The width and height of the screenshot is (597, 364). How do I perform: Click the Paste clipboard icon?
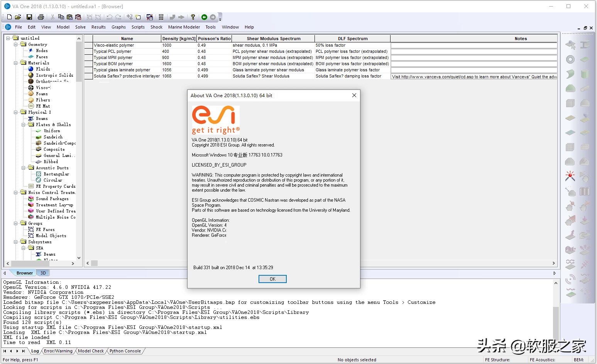69,17
